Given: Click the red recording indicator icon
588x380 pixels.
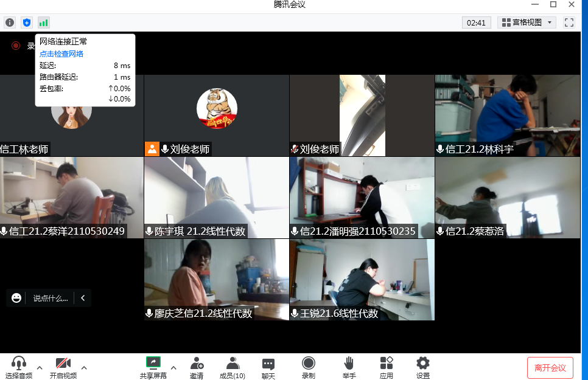Looking at the screenshot, I should click(x=16, y=46).
